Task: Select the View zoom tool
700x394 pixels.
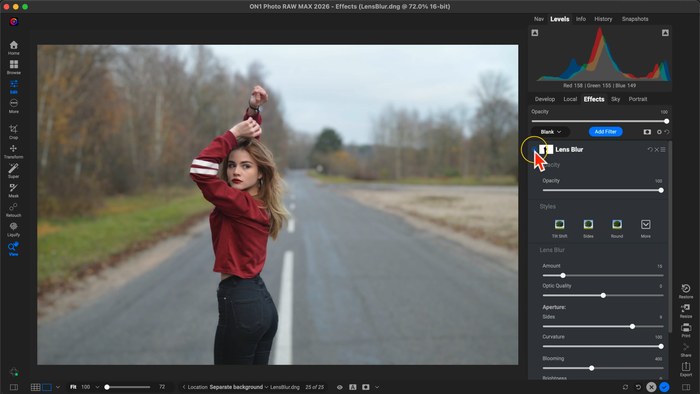Action: (x=13, y=249)
